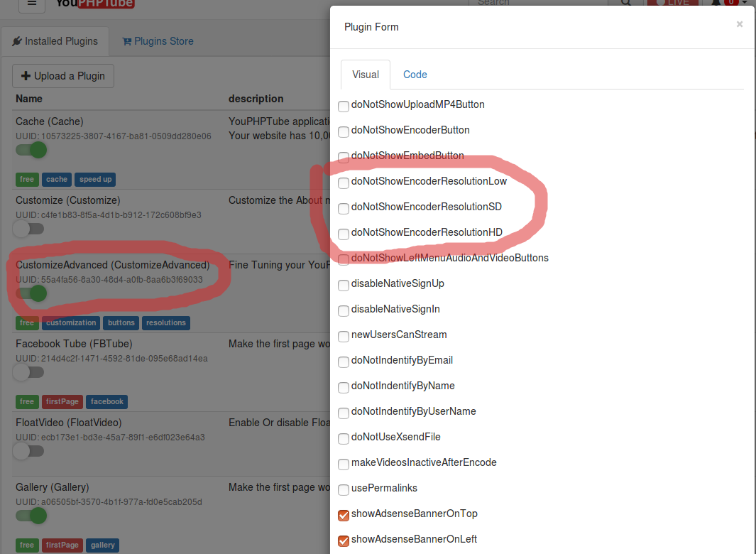Click the Upload a Plugin button

coord(62,75)
